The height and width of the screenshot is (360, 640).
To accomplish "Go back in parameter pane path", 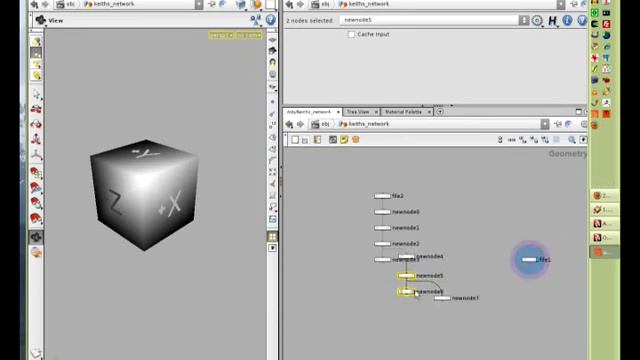I will click(x=289, y=4).
